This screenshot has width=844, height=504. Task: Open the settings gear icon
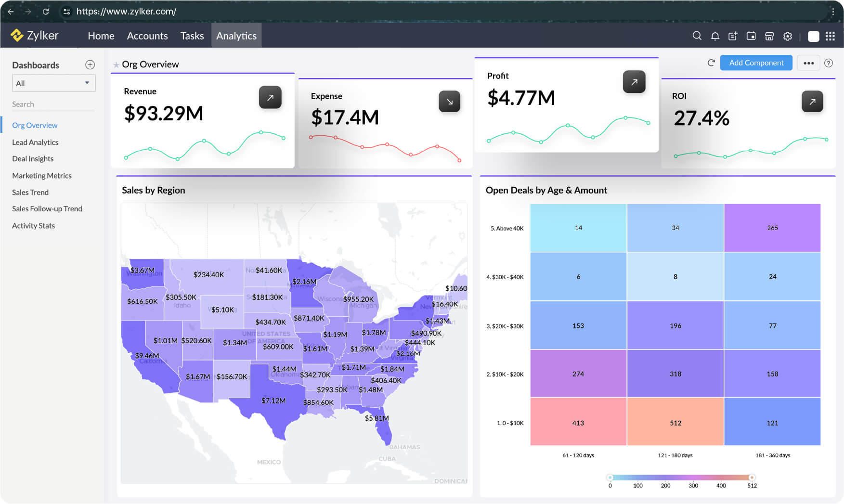coord(788,36)
